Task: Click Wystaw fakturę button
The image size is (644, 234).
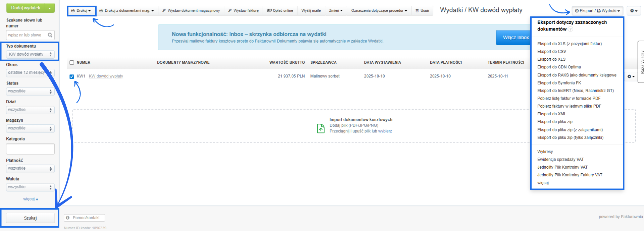Action: click(x=244, y=11)
